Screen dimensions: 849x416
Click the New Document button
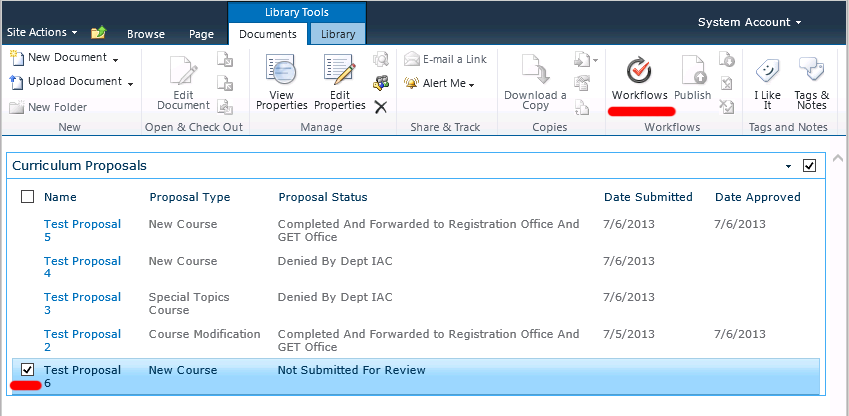pos(64,58)
